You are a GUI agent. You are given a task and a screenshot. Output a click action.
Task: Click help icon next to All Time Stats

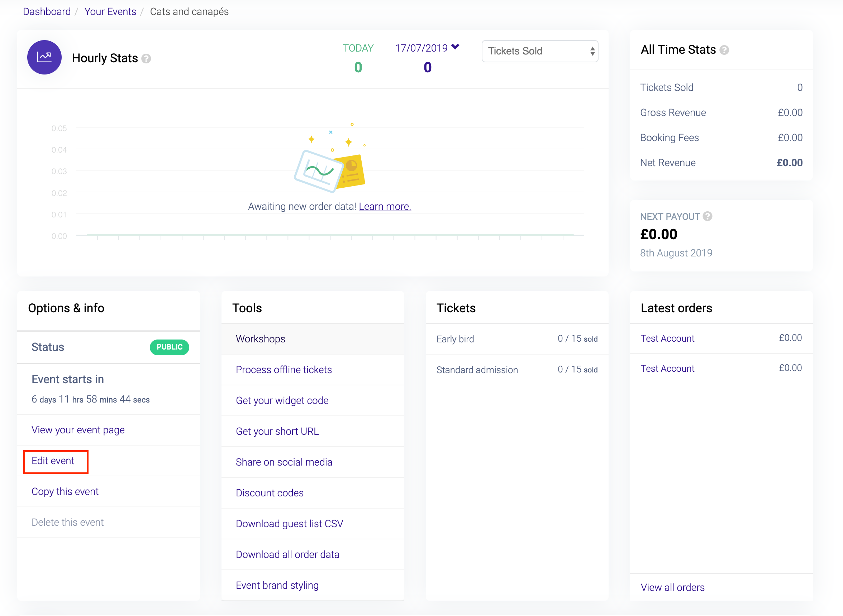tap(724, 50)
